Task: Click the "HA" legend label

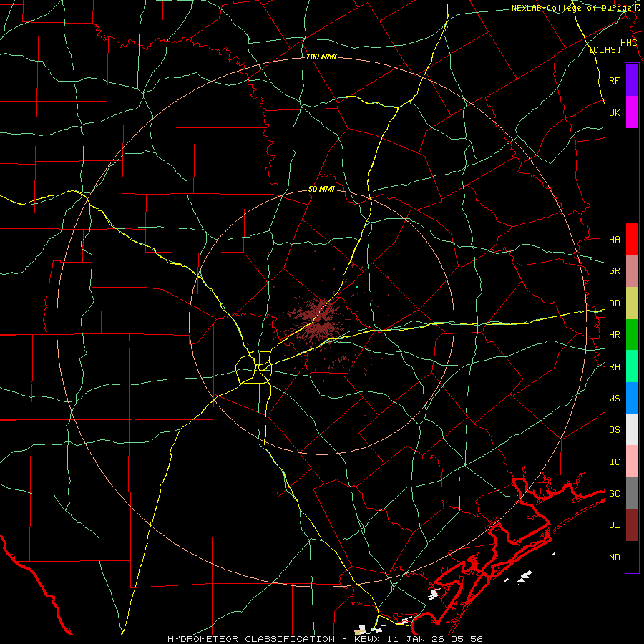Action: pyautogui.click(x=614, y=240)
